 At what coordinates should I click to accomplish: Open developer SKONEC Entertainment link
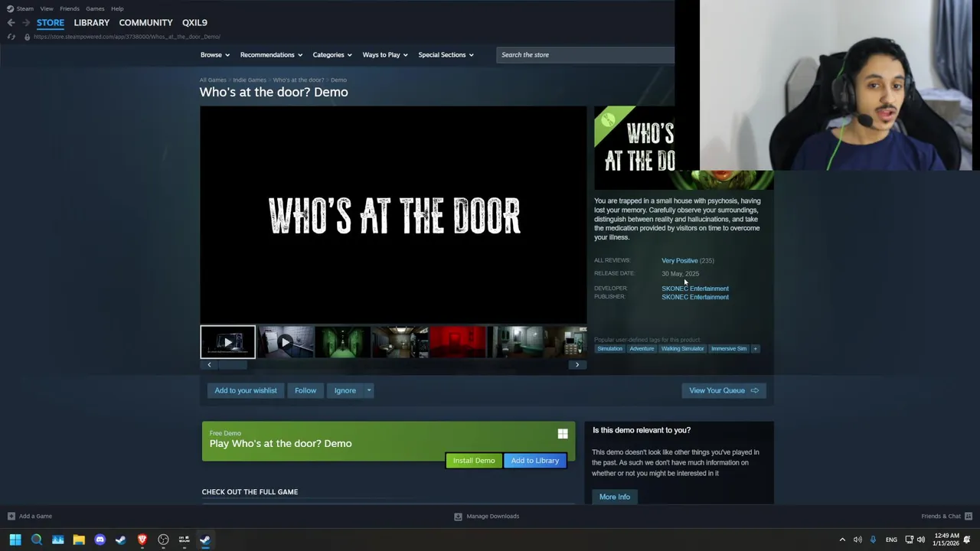(695, 289)
